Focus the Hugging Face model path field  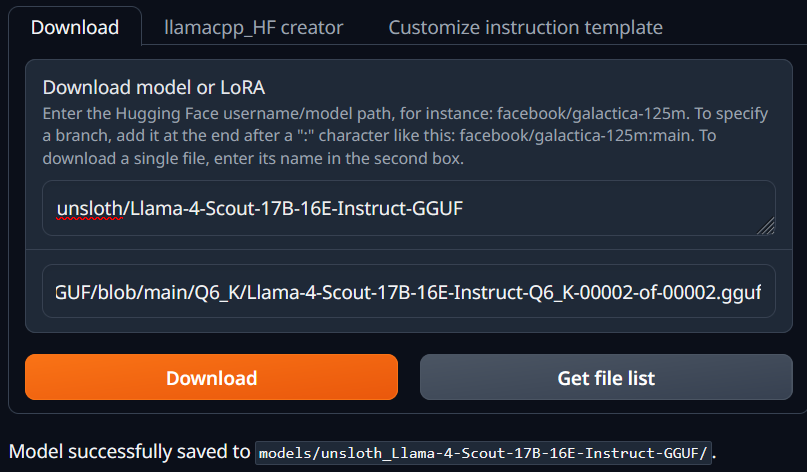(x=409, y=208)
